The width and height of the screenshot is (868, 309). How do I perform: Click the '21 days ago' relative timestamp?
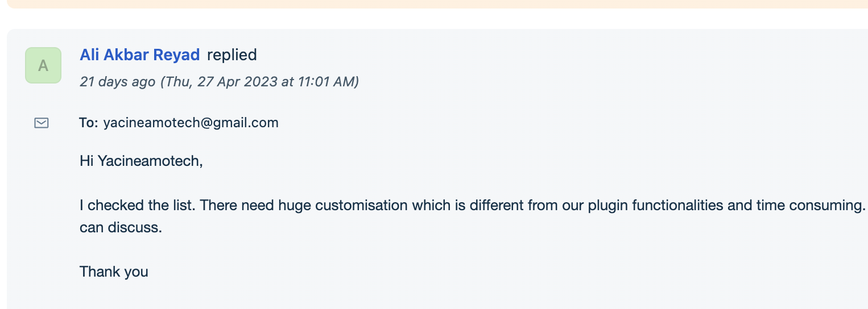[x=118, y=82]
